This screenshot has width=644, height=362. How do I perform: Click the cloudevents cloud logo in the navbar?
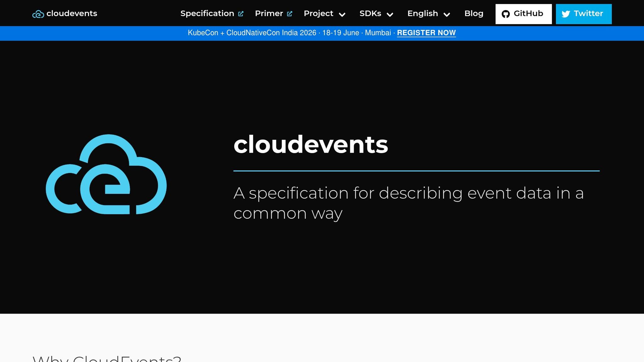38,14
